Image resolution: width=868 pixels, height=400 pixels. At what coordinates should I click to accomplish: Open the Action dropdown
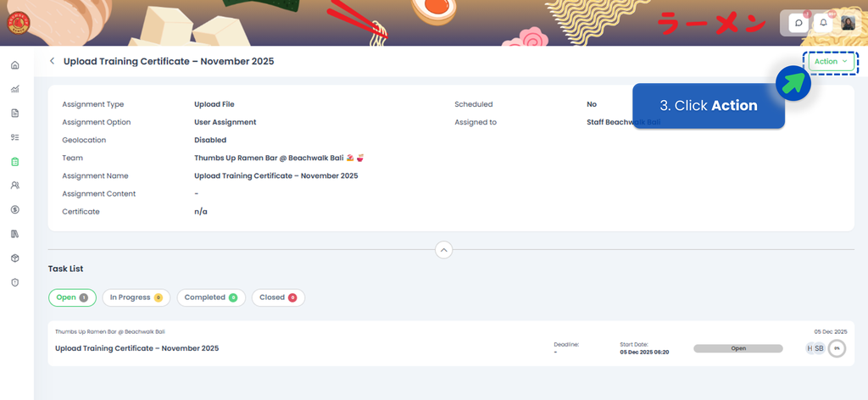tap(830, 62)
